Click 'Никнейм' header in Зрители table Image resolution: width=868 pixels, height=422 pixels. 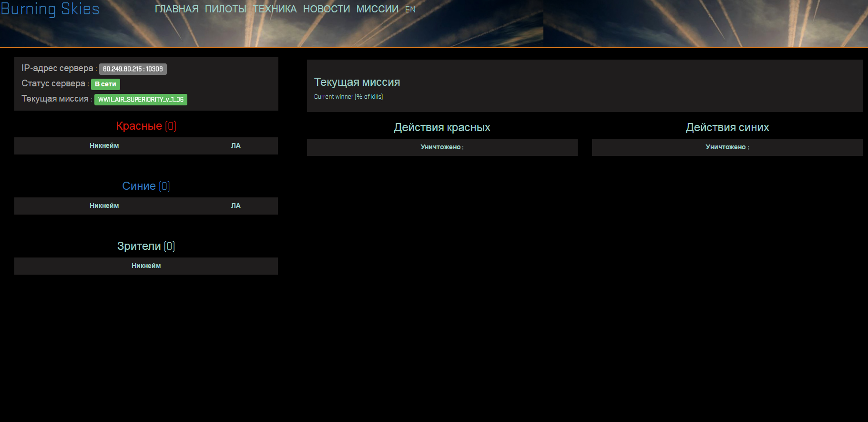click(x=146, y=266)
